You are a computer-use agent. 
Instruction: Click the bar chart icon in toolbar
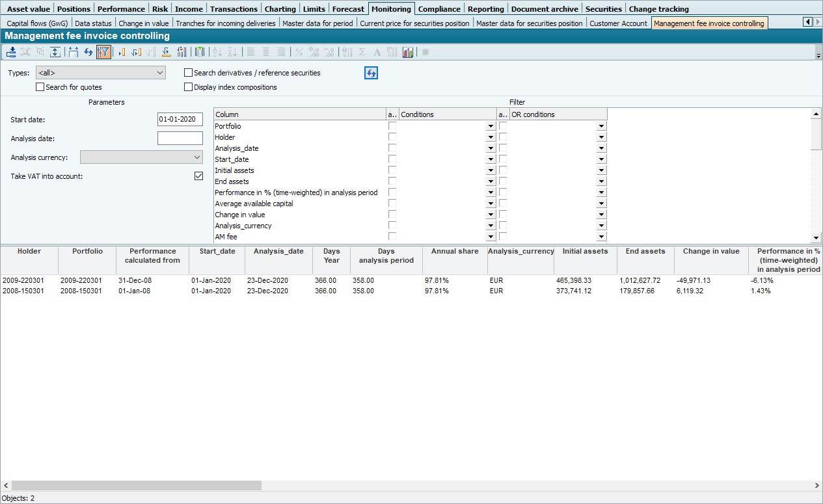[408, 52]
